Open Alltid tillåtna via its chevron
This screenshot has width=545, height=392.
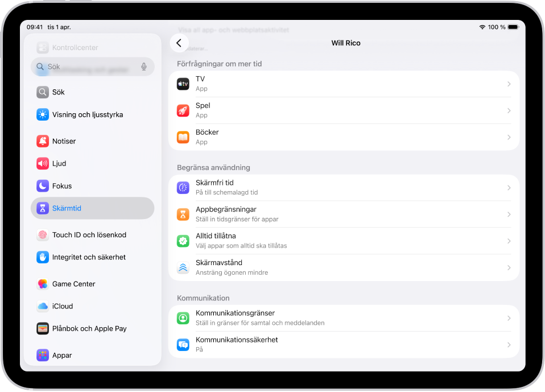pos(509,241)
